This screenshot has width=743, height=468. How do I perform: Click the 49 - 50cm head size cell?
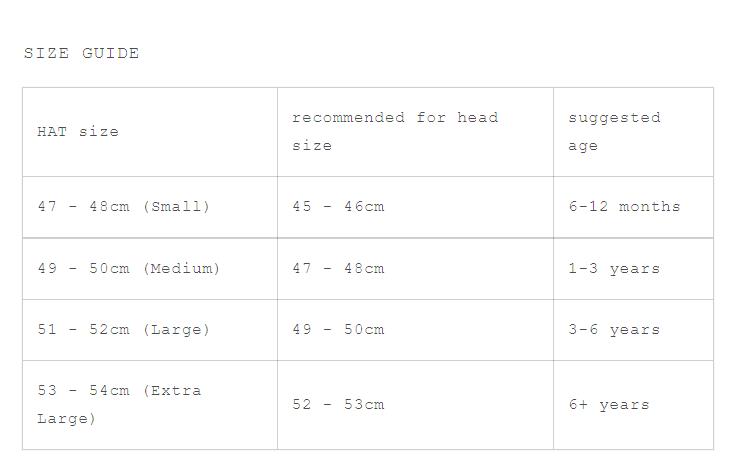tap(415, 330)
